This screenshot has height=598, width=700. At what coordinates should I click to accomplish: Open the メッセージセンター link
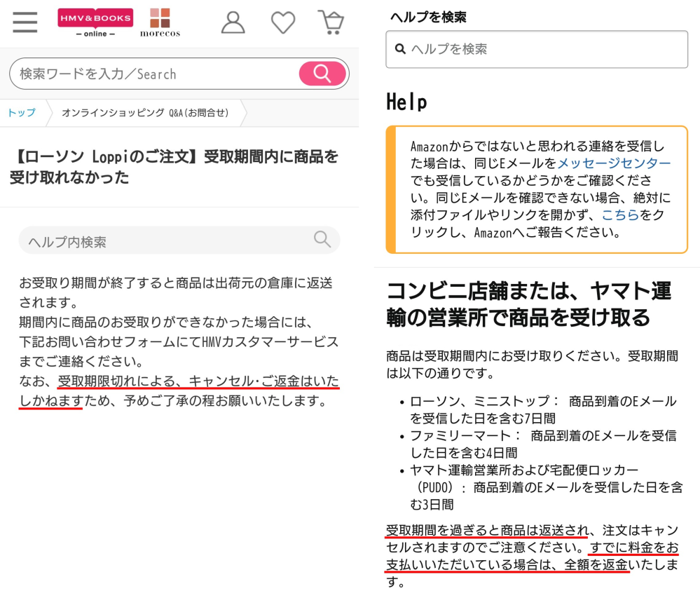pyautogui.click(x=614, y=163)
